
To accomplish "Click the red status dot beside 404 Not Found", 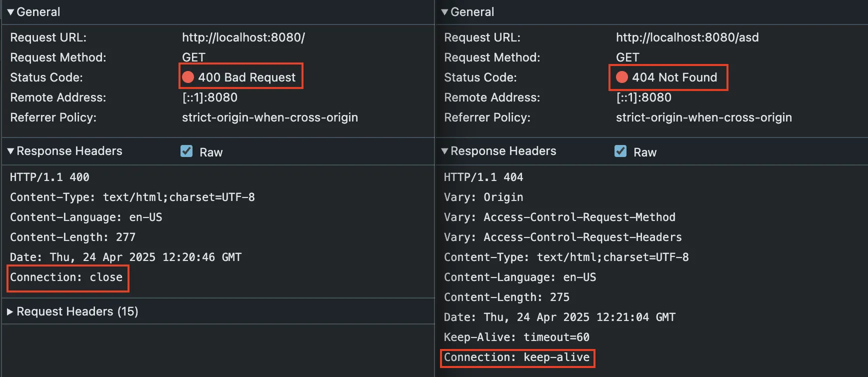I will click(x=622, y=77).
